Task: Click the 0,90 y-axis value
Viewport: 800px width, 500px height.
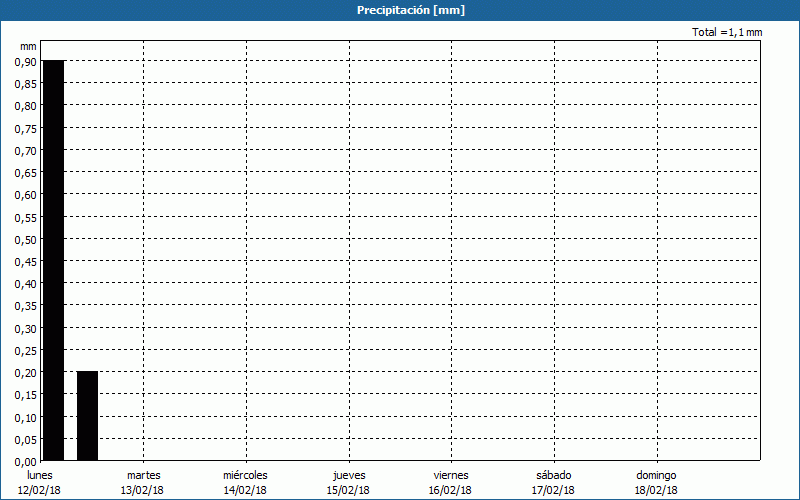Action: [x=26, y=62]
